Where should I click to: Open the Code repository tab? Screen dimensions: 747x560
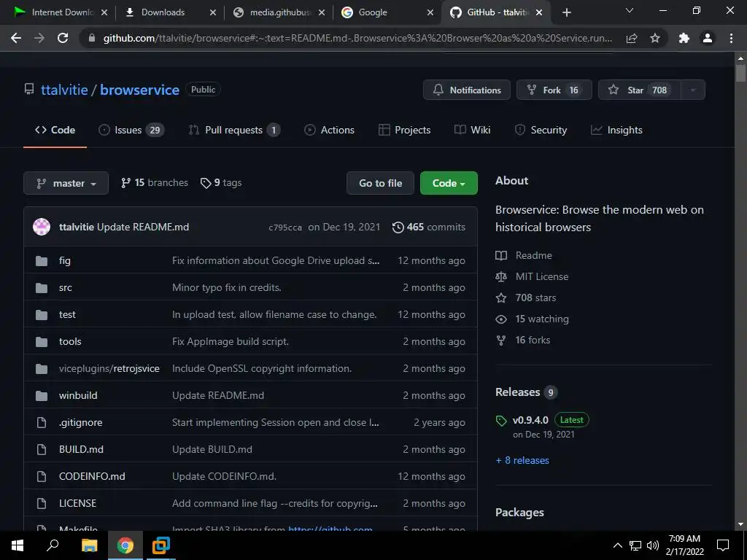(x=55, y=130)
